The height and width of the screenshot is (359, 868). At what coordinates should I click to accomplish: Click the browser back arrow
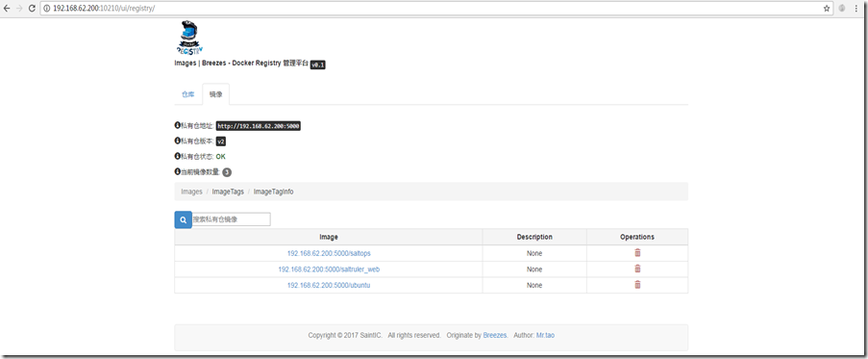[7, 9]
